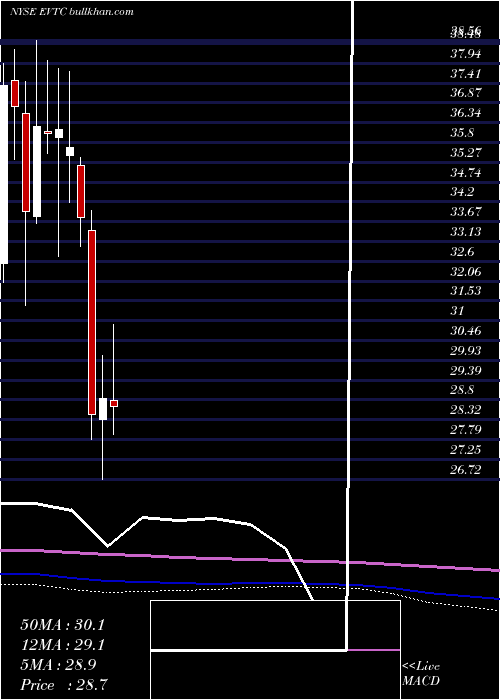Click the NYSE EVTC bullkhan.com title text
Image resolution: width=500 pixels, height=700 pixels.
click(71, 12)
